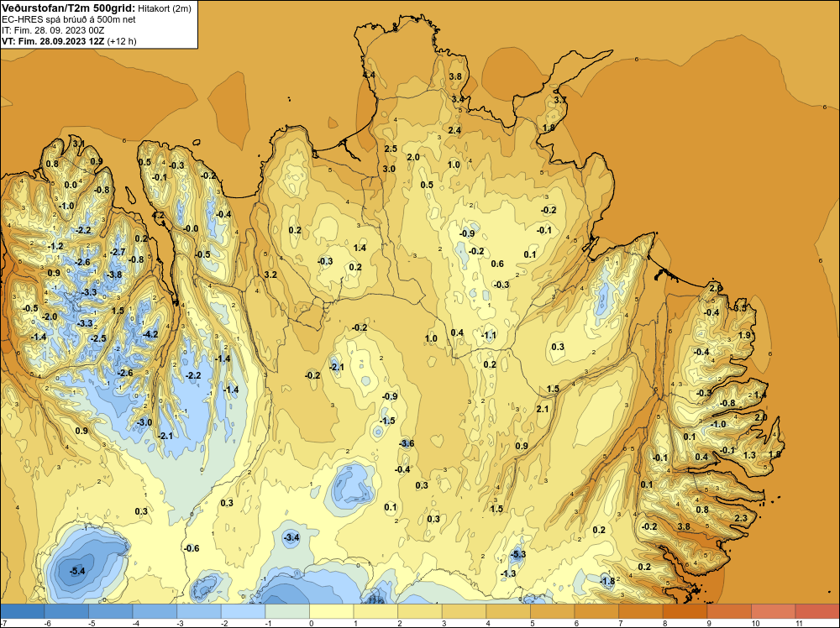Click the -2.5 temperature value on the map
The height and width of the screenshot is (628, 840).
tap(98, 339)
